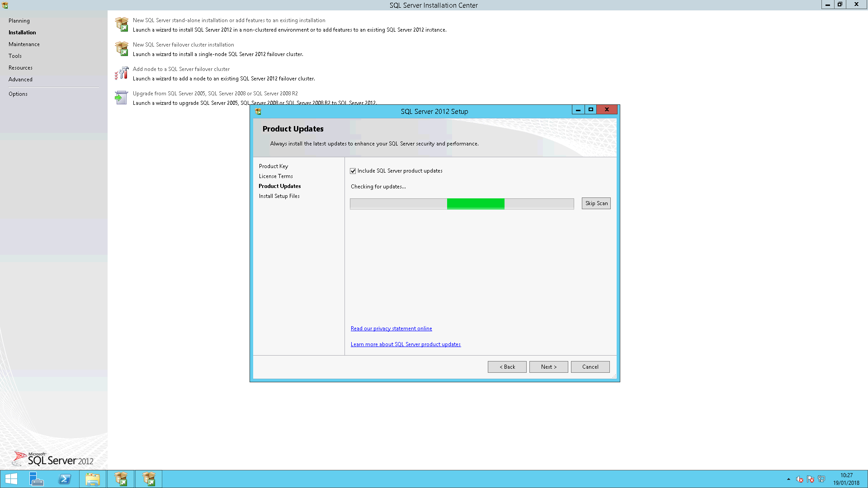Click the speaker volume tray icon
The height and width of the screenshot is (488, 868).
[x=800, y=479]
